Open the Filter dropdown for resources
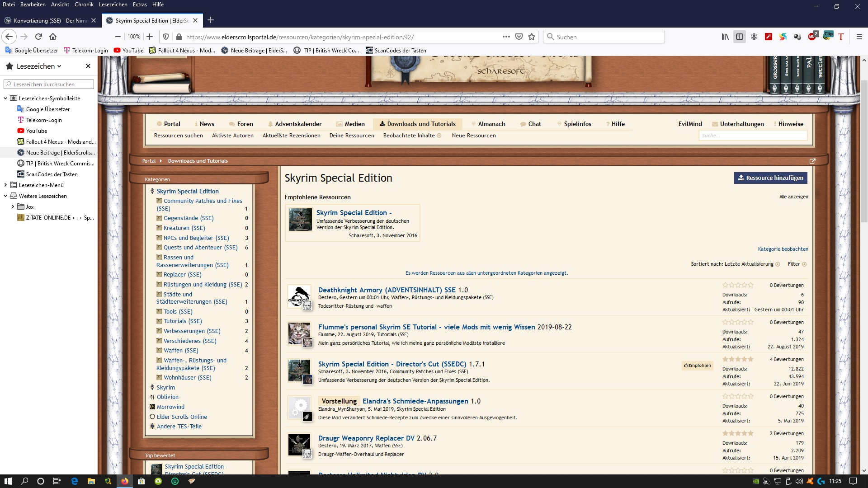Screen dimensions: 868x488 pyautogui.click(x=797, y=264)
